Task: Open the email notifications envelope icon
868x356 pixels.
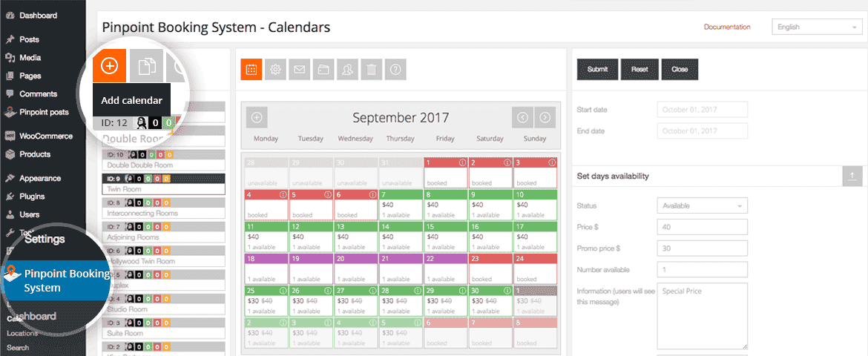Action: click(300, 70)
